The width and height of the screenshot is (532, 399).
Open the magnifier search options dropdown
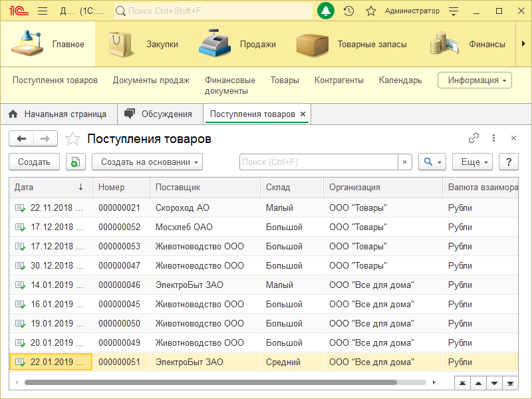click(x=432, y=162)
